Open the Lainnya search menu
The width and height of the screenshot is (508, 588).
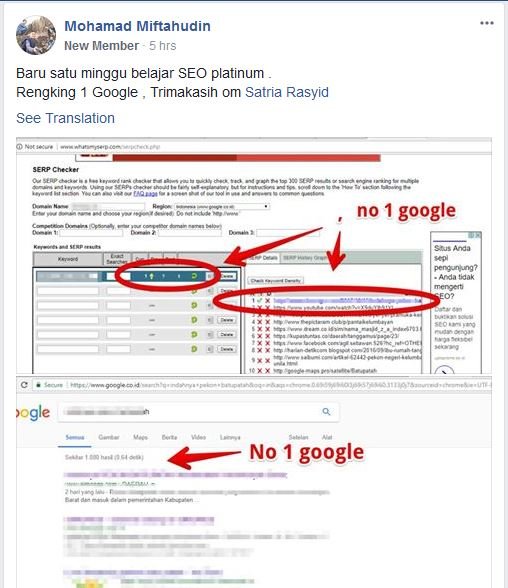coord(230,437)
